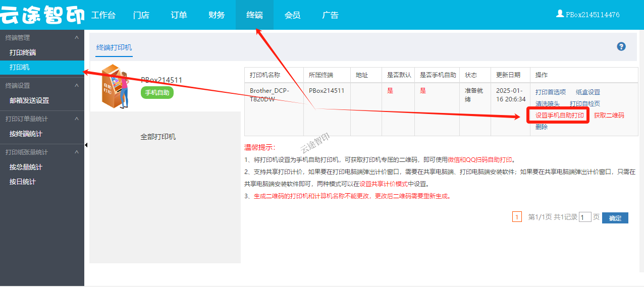Click the 清洗喷头 link

548,104
